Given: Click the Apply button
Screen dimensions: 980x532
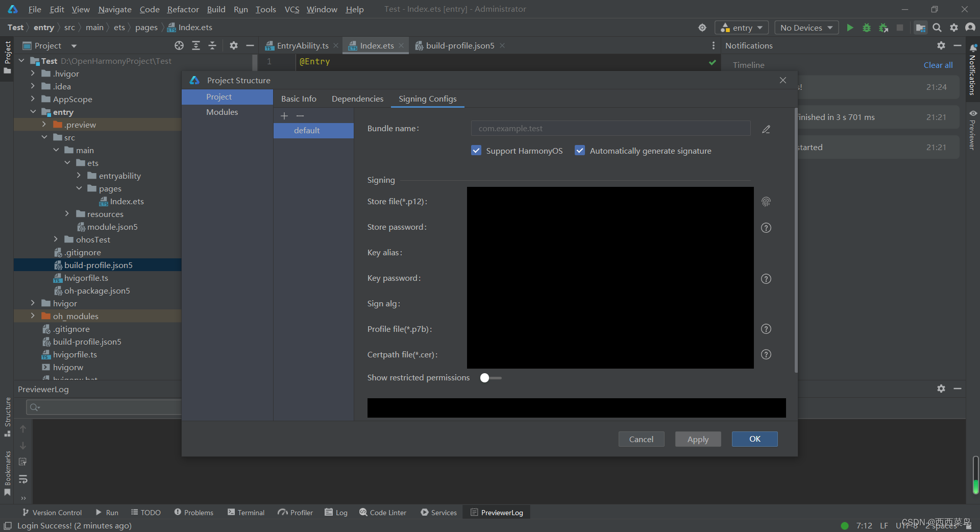Looking at the screenshot, I should pyautogui.click(x=698, y=439).
